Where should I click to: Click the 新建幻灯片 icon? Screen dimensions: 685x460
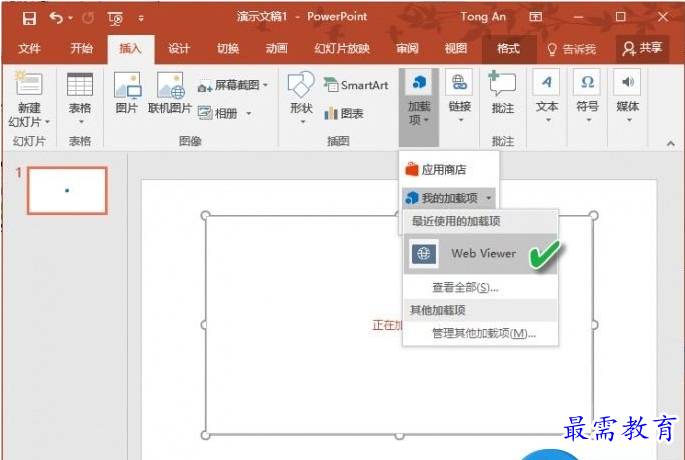tap(29, 83)
